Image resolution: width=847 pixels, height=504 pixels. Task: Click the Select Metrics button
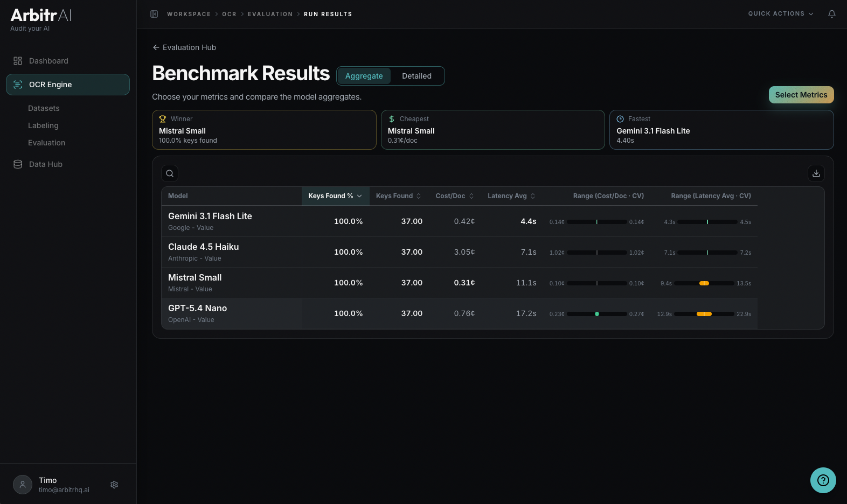(801, 95)
